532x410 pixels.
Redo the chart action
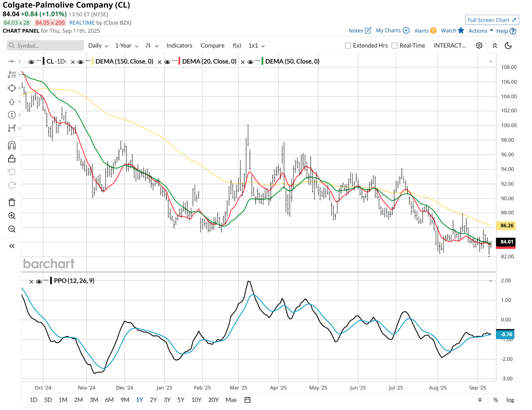pyautogui.click(x=12, y=185)
